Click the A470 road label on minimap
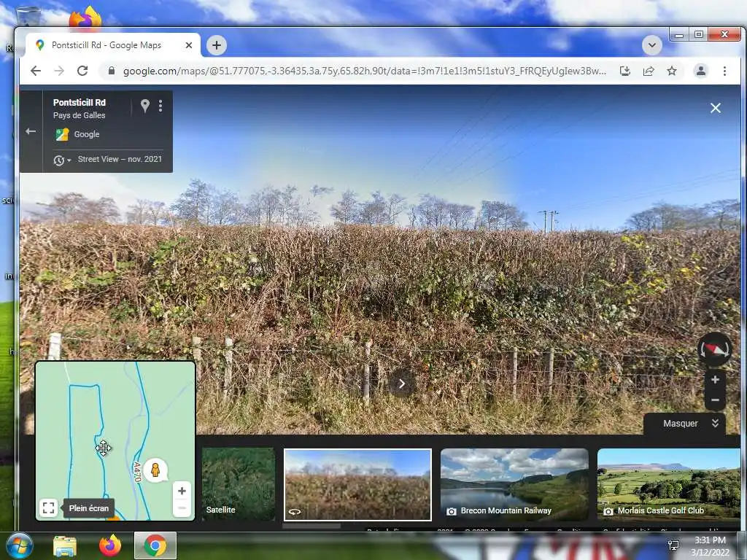This screenshot has width=747, height=560. tap(136, 472)
